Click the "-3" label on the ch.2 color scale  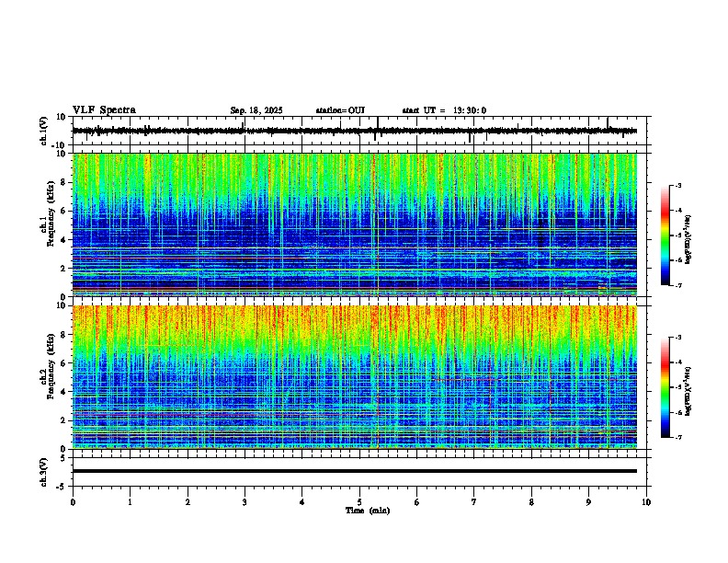[678, 338]
